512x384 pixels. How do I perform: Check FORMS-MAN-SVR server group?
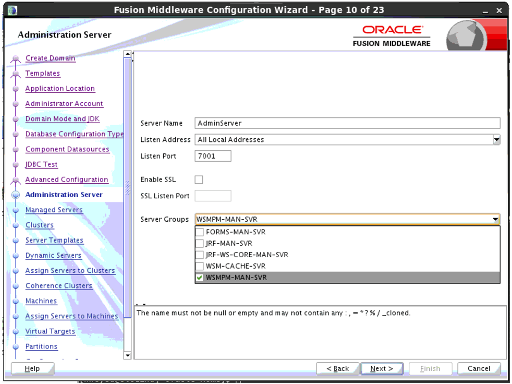click(199, 232)
